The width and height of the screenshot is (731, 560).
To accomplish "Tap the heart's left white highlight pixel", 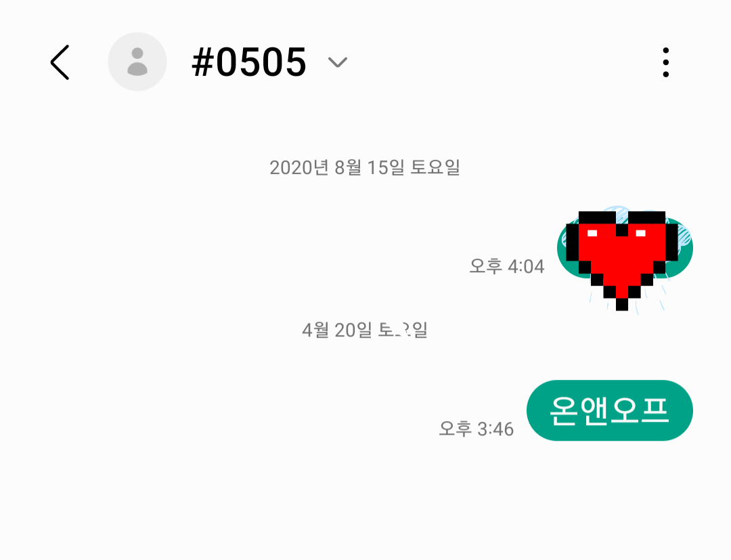I will coord(592,233).
